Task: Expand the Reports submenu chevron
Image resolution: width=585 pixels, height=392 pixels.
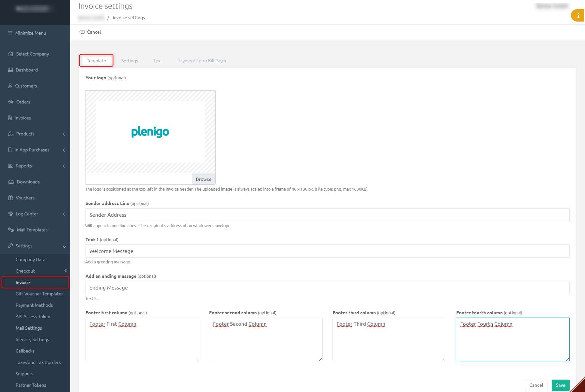Action: (x=64, y=166)
